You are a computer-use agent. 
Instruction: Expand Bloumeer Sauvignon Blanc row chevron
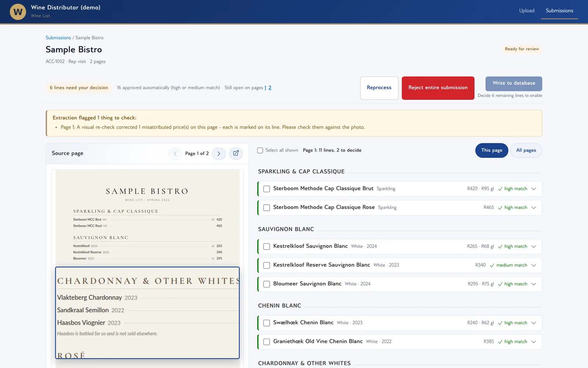(534, 284)
